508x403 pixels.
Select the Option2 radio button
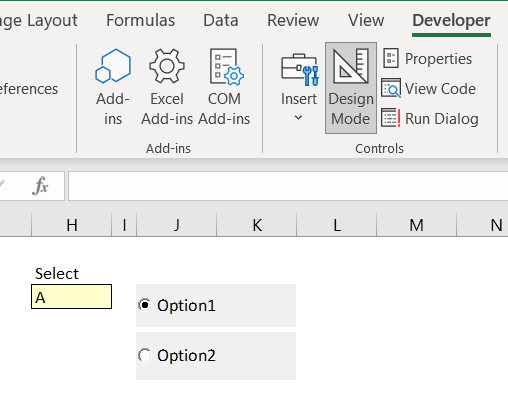point(145,355)
